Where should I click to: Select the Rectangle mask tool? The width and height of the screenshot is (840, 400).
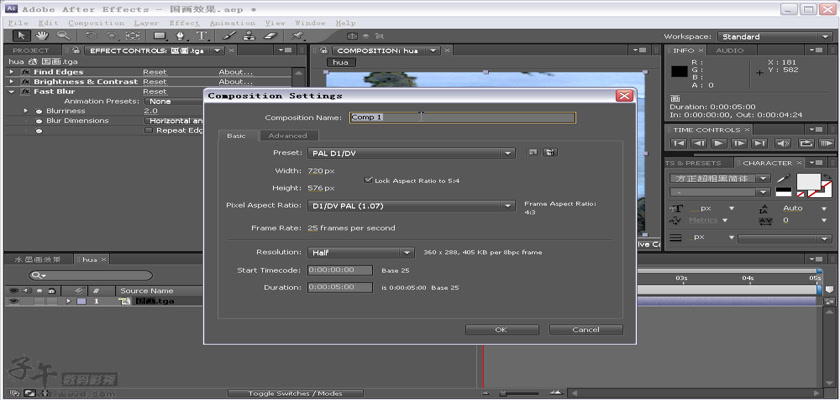coord(159,36)
